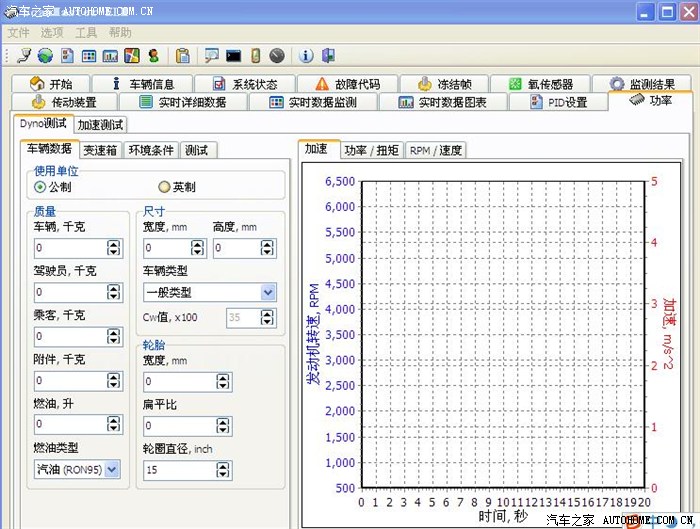Screen dimensions: 700x529
Task: Select the 英制 imperial radio button
Action: (x=165, y=186)
